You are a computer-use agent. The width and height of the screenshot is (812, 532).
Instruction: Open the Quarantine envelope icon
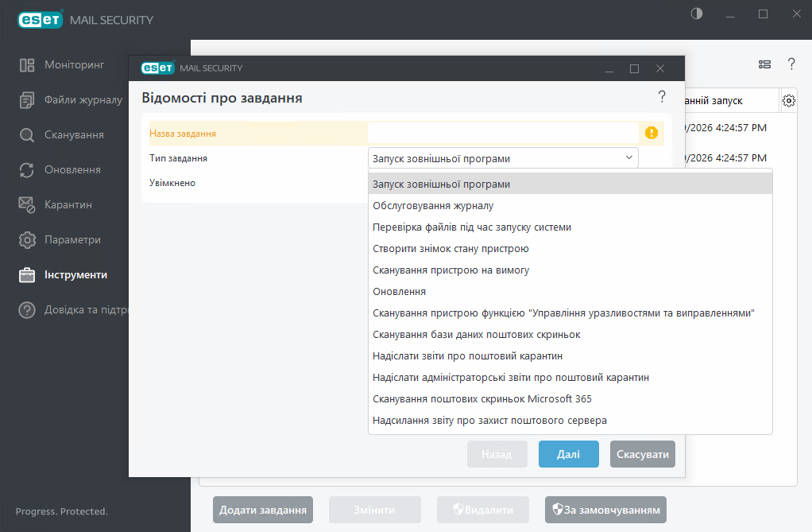pyautogui.click(x=27, y=205)
